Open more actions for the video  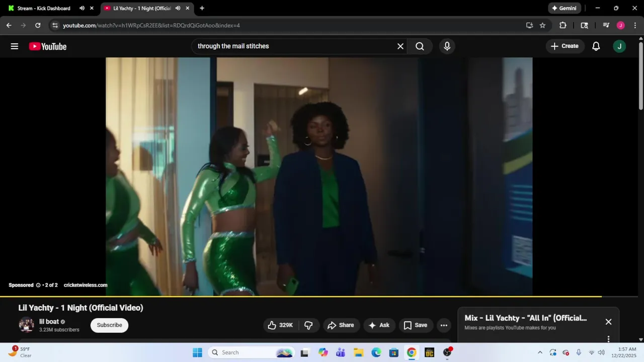444,325
